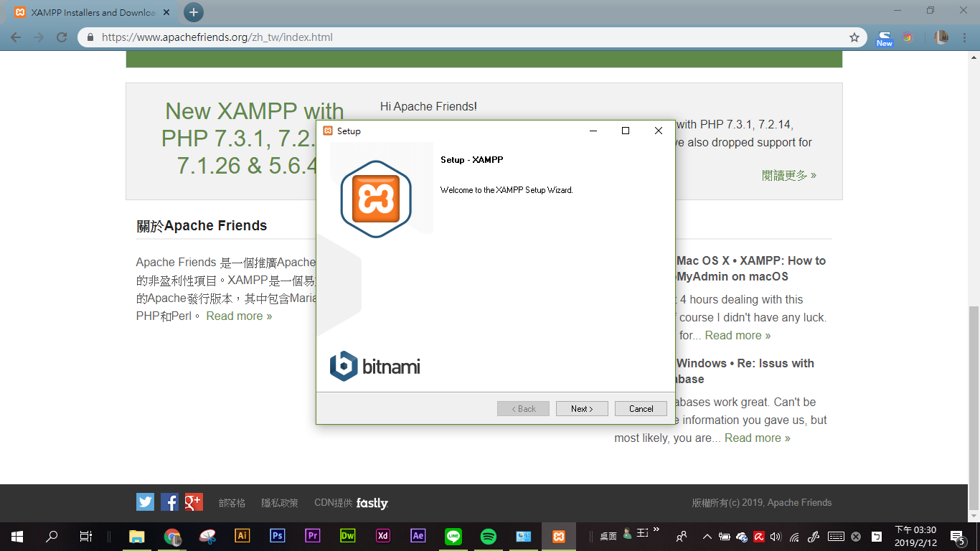Click Chrome's forward navigation arrow

[39, 37]
